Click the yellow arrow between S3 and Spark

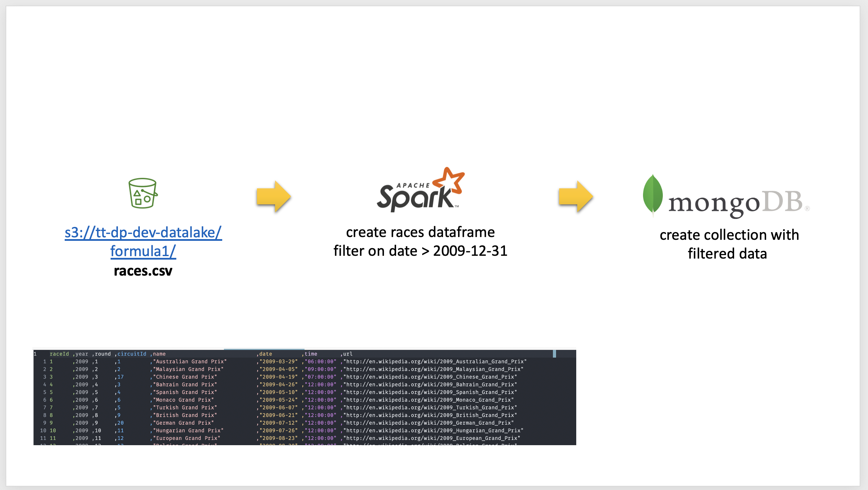pyautogui.click(x=273, y=196)
